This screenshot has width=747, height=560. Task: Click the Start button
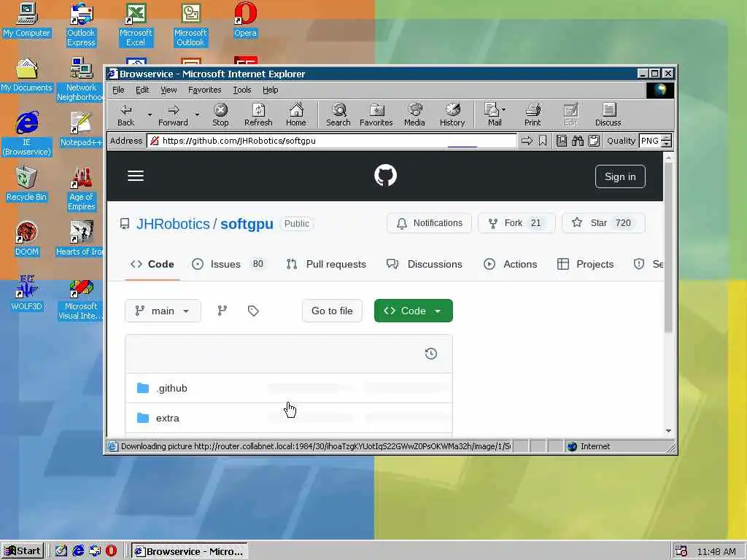click(23, 551)
